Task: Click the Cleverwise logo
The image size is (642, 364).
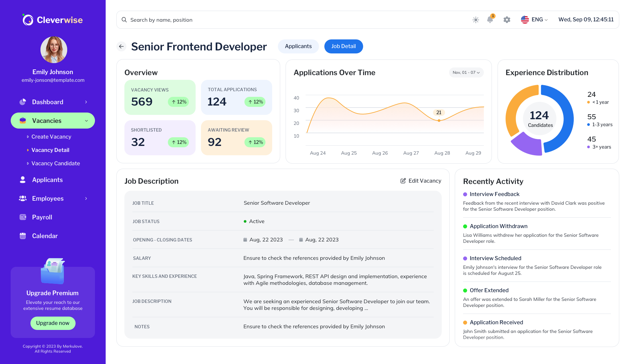Action: point(52,20)
